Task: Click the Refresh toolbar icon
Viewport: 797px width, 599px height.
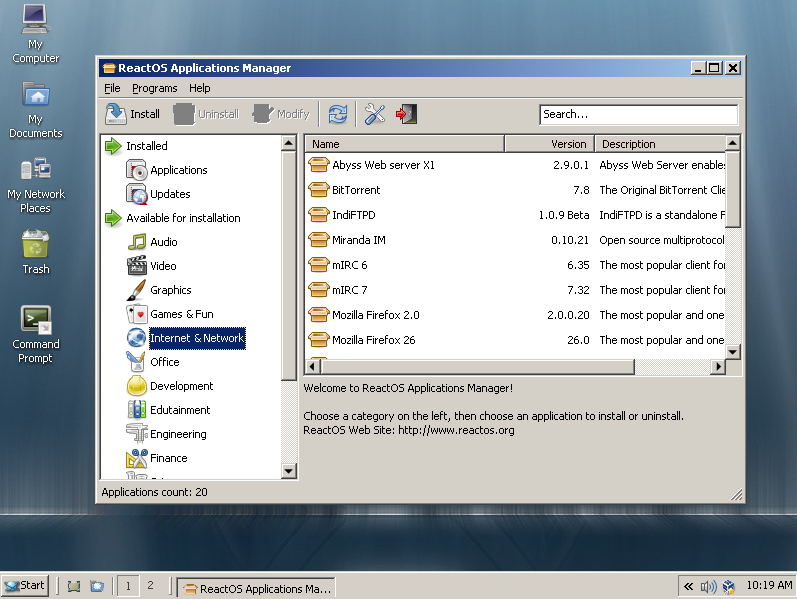Action: [x=338, y=114]
